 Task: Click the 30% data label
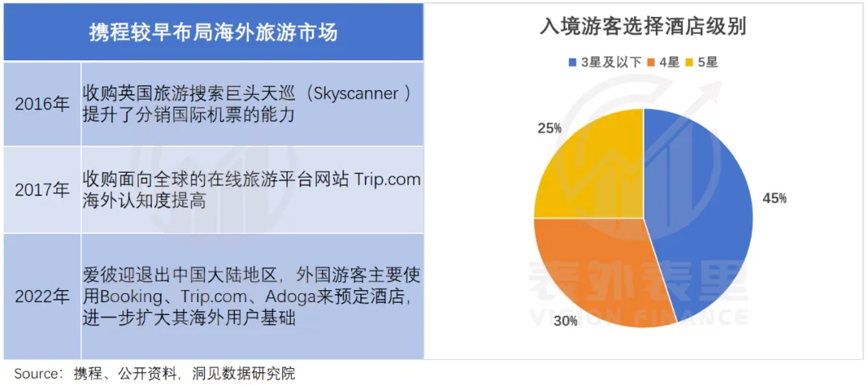[567, 320]
